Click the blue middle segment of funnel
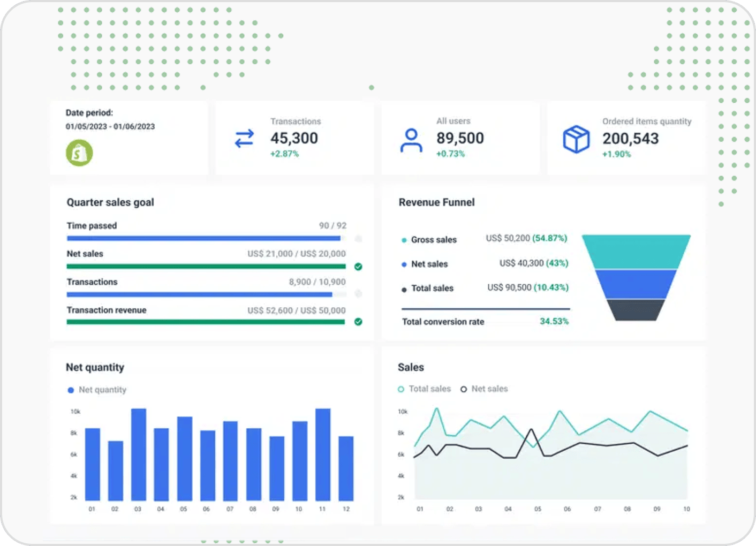Screen dimensions: 756x546 [x=636, y=284]
